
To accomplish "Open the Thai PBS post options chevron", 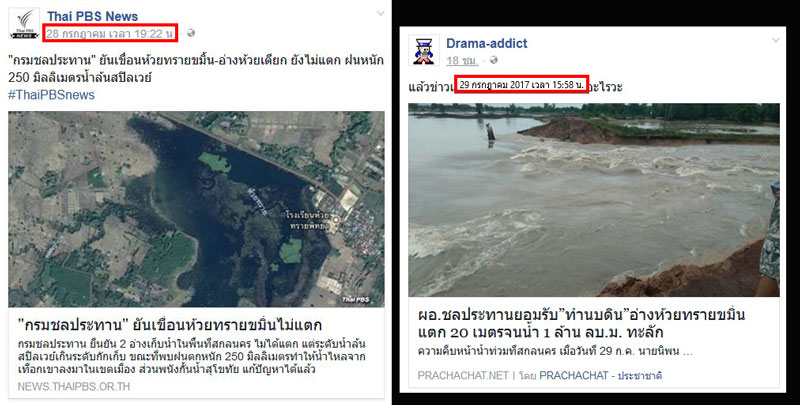I will tap(380, 14).
